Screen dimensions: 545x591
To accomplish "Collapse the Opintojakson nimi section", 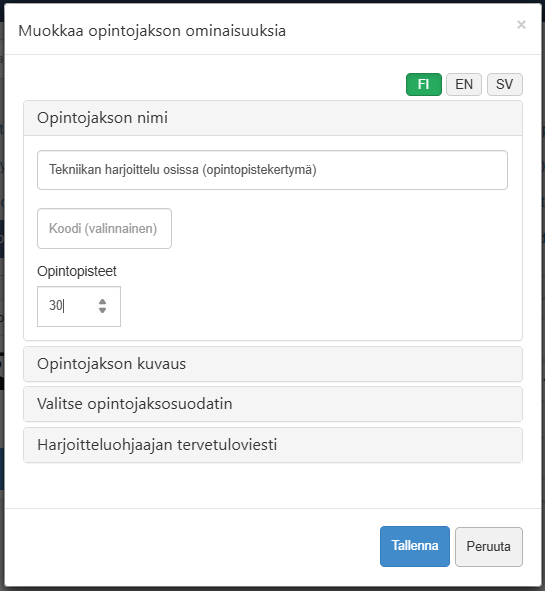I will (273, 118).
